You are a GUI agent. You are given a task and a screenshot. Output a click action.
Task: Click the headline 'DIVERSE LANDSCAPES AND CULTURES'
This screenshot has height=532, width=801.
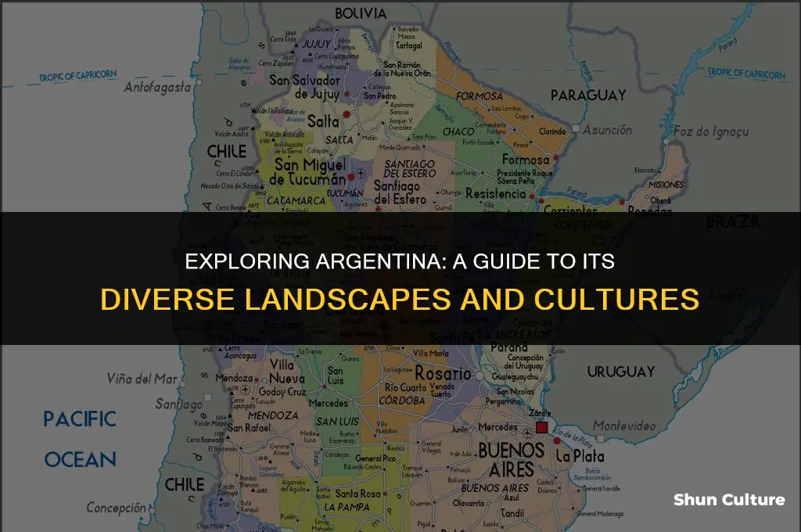(x=400, y=300)
